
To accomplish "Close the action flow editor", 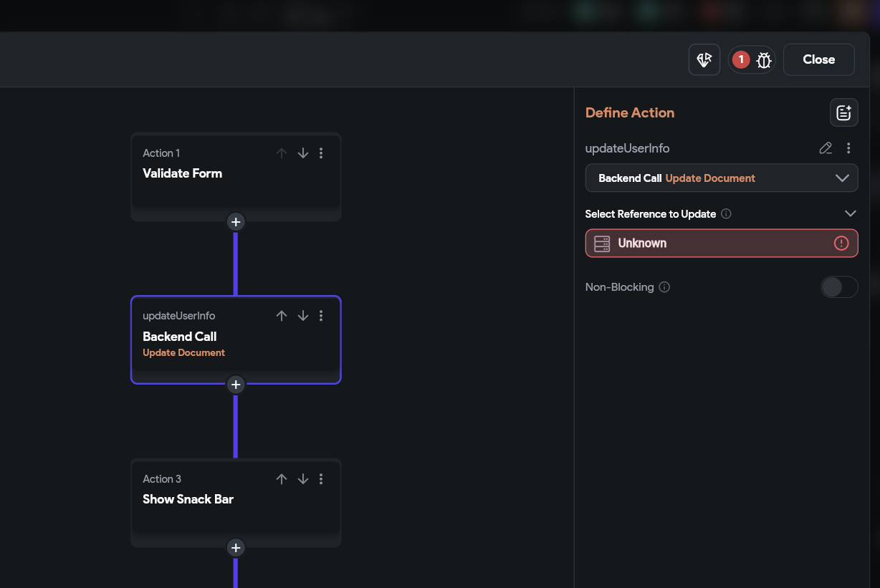I will tap(819, 59).
